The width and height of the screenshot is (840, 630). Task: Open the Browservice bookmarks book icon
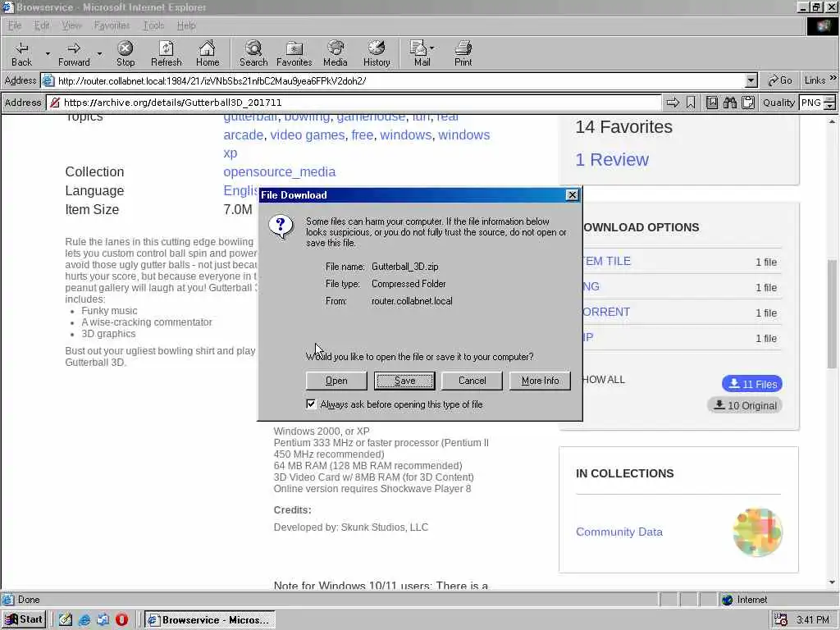tap(712, 103)
